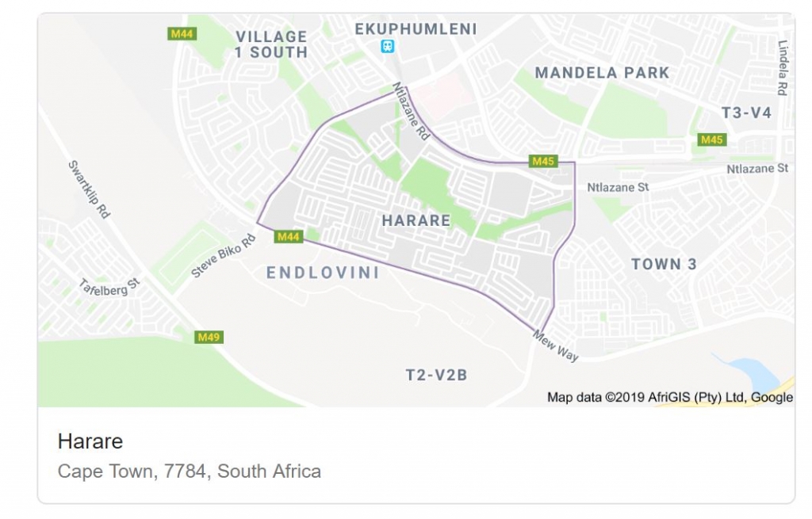The width and height of the screenshot is (812, 519).
Task: Click the Ekuphumleni train station icon
Action: coord(387,47)
